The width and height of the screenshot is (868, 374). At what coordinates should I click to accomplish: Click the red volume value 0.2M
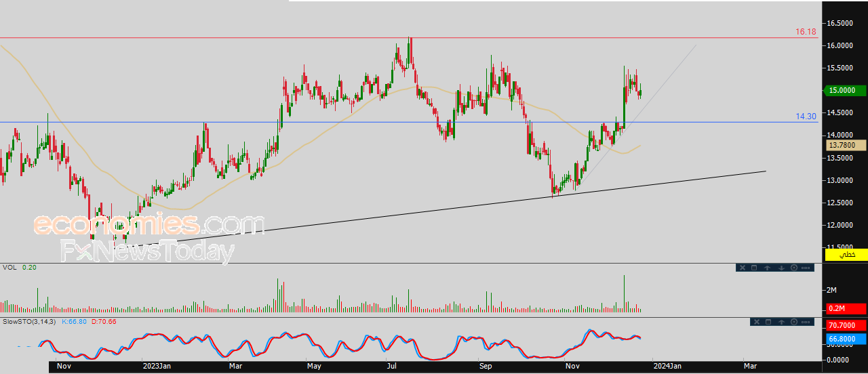pyautogui.click(x=846, y=308)
